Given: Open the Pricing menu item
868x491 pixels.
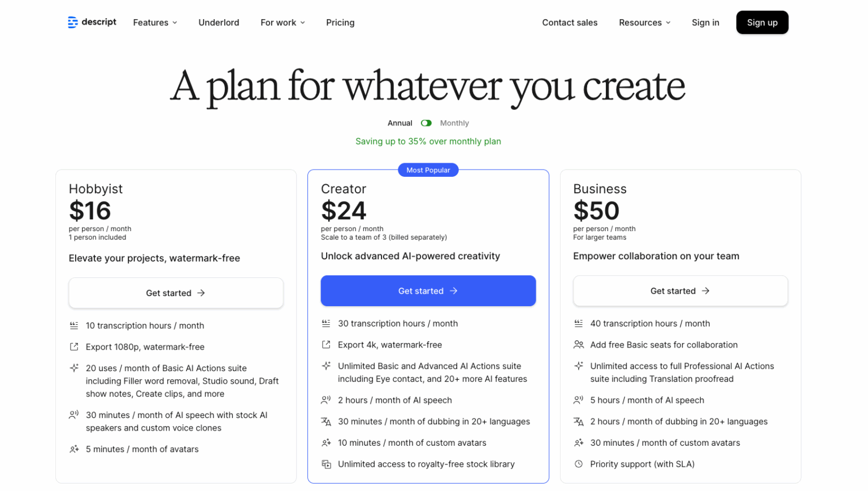Looking at the screenshot, I should (x=340, y=23).
